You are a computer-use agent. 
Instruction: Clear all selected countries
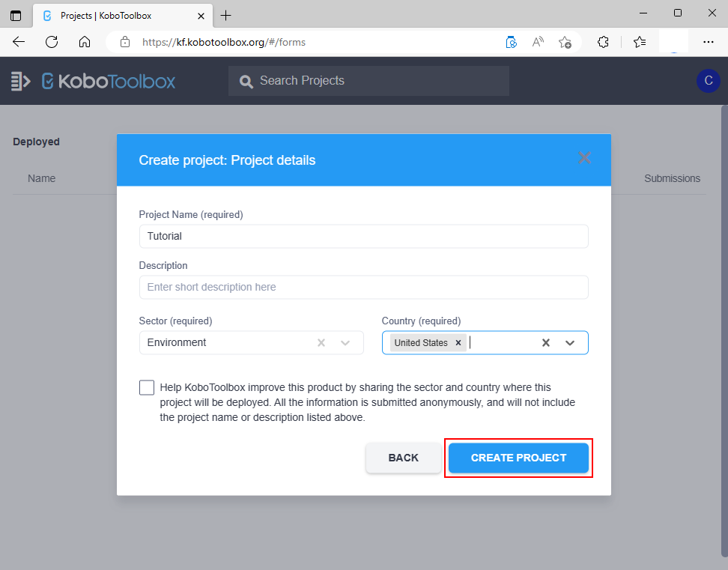click(x=546, y=343)
